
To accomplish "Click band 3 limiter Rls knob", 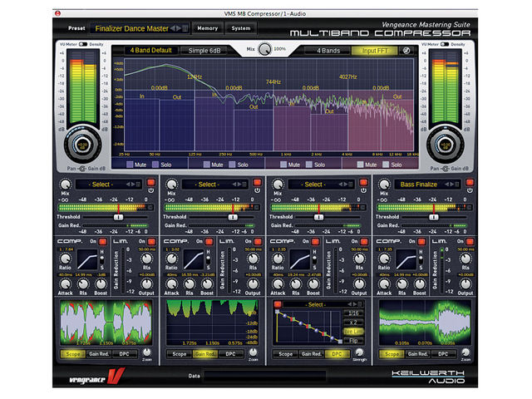I will (359, 259).
